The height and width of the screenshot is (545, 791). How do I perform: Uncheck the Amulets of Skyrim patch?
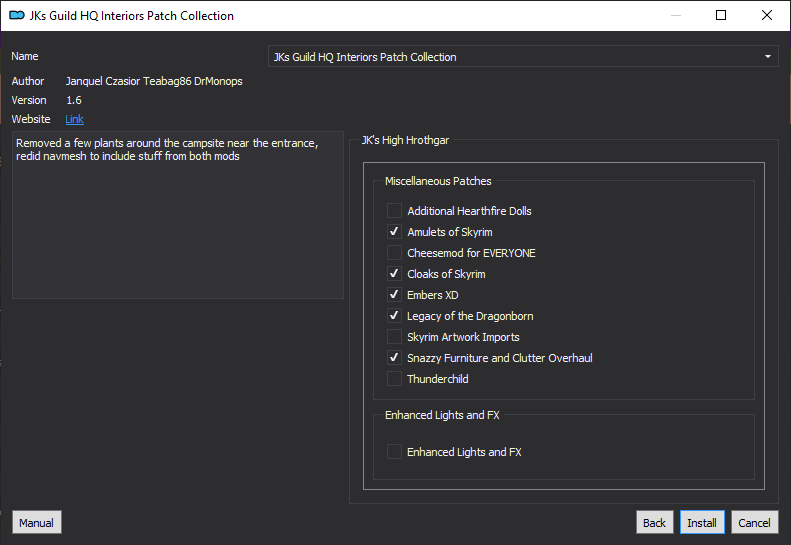(394, 232)
